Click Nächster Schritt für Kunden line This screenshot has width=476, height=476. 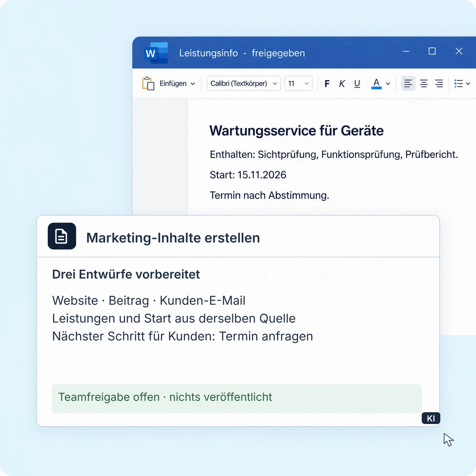[183, 336]
